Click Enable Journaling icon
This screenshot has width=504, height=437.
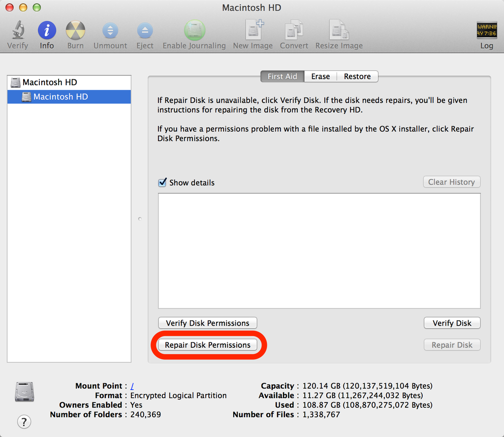(x=194, y=30)
